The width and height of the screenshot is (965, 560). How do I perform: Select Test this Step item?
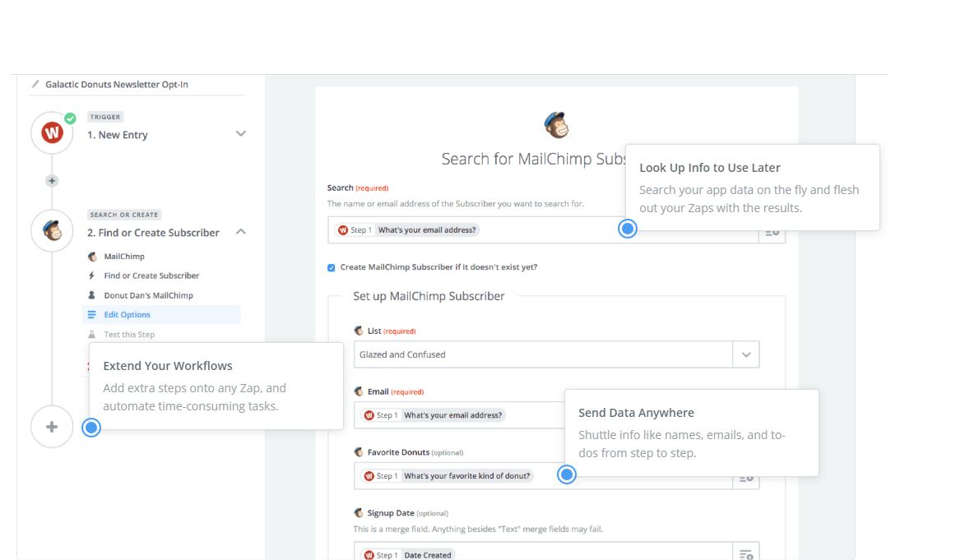tap(128, 335)
